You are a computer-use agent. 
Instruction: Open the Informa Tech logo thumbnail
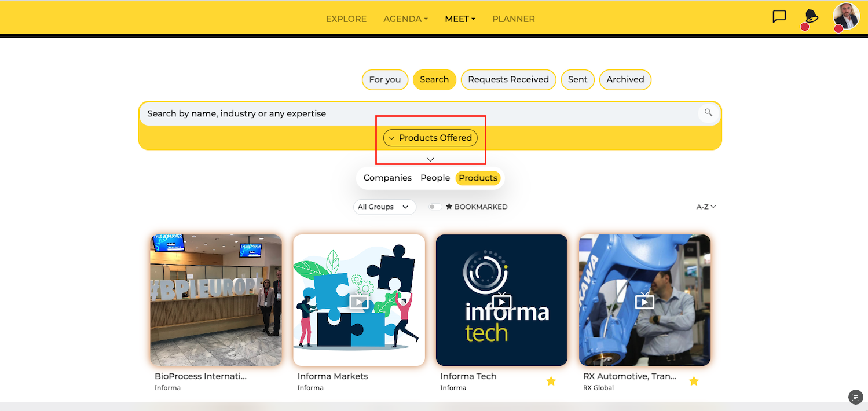tap(501, 300)
